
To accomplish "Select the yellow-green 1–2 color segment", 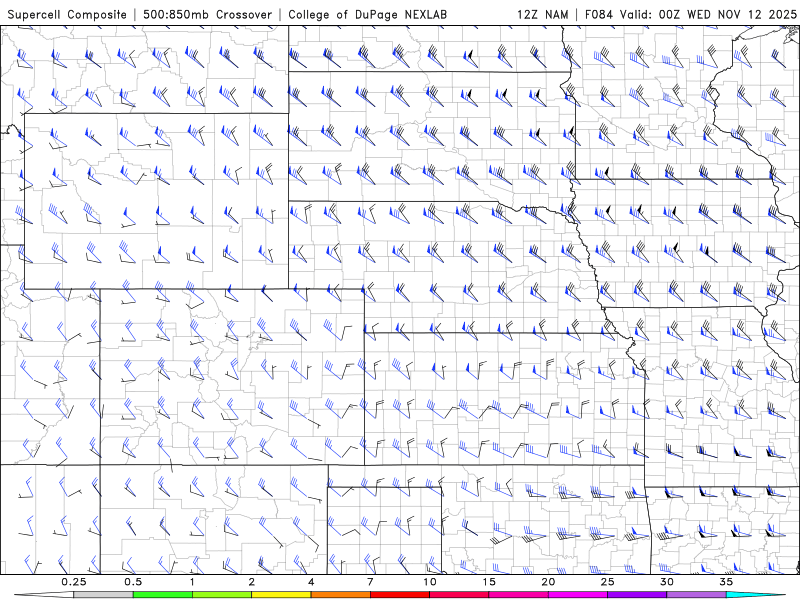I will point(222,595).
